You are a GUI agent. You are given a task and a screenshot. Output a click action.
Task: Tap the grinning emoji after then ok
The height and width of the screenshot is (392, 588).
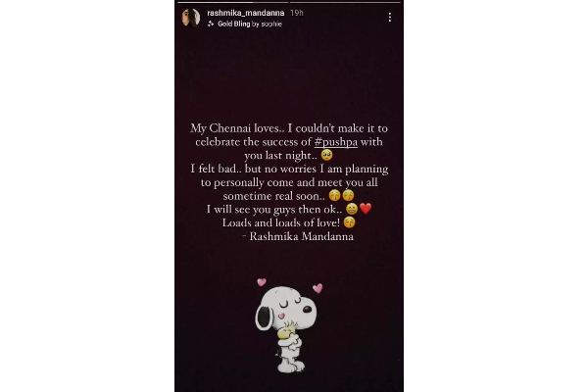click(x=352, y=209)
